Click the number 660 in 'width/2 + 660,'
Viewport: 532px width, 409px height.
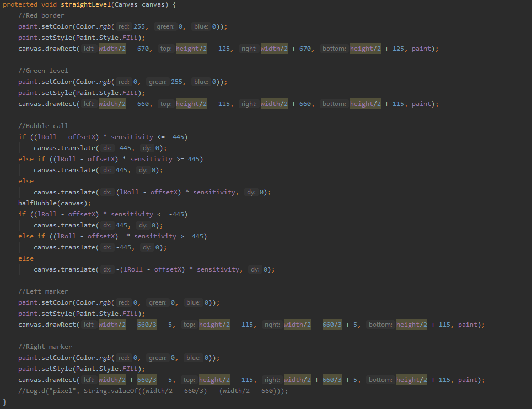coord(305,104)
